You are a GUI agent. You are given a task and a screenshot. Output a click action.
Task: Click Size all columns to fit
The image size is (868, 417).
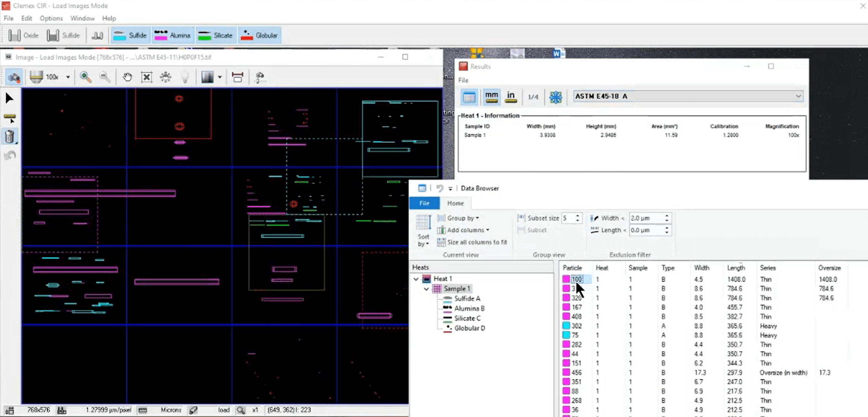(x=472, y=242)
